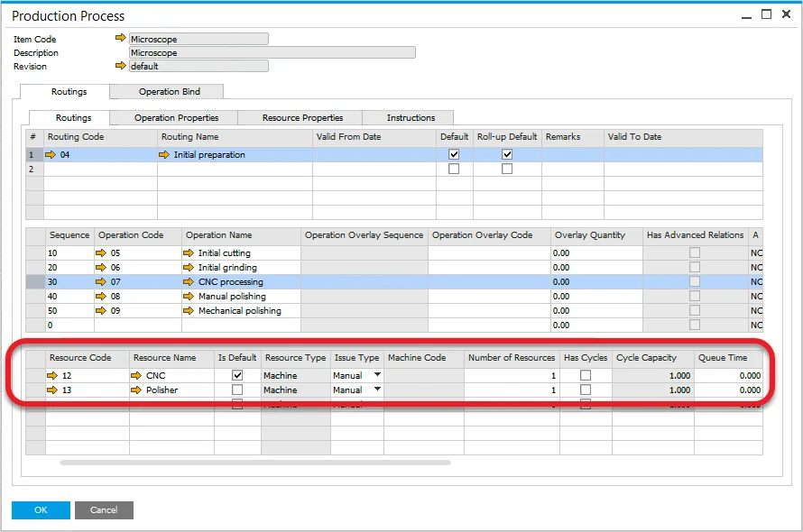Open routing code 04 via its link arrow
Image resolution: width=803 pixels, height=532 pixels.
(52, 155)
